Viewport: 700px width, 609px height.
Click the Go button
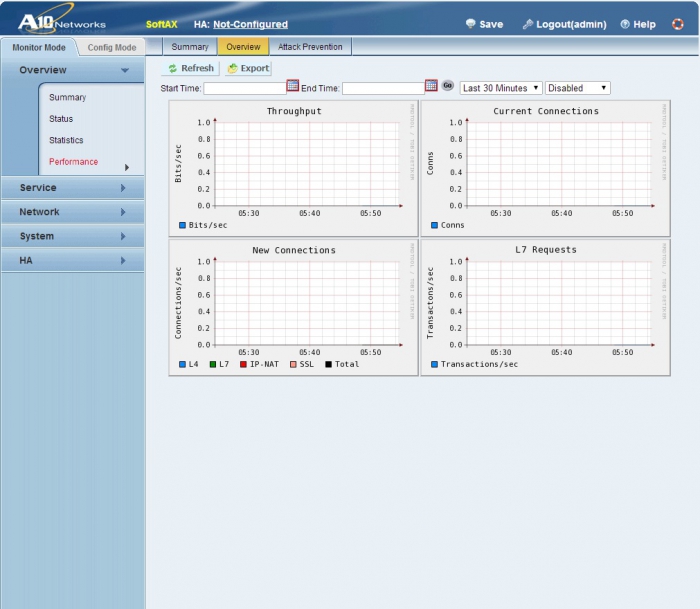pos(448,85)
